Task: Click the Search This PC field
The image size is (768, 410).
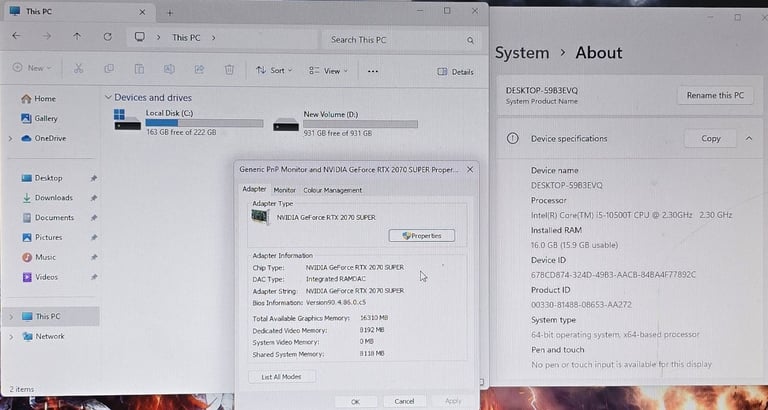Action: 400,40
